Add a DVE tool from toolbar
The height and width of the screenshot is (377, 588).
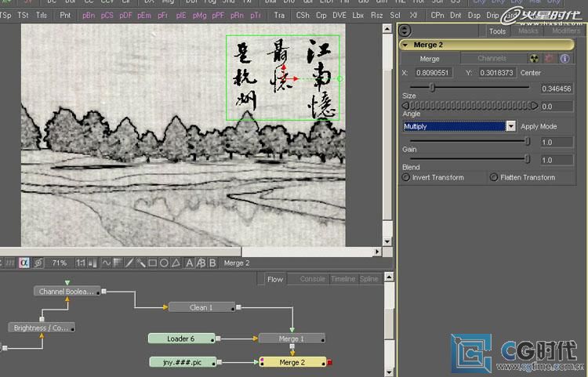[339, 16]
